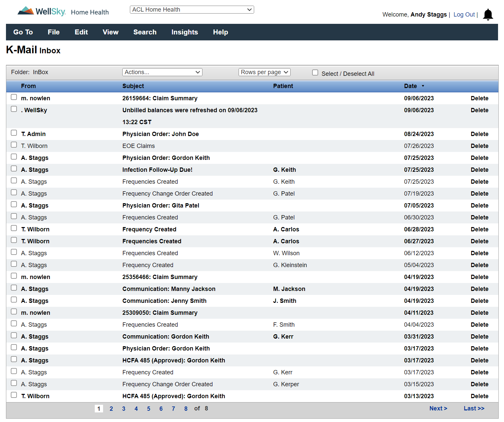Viewport: 504px width, 422px height.
Task: Open the Insights menu
Action: coord(185,32)
